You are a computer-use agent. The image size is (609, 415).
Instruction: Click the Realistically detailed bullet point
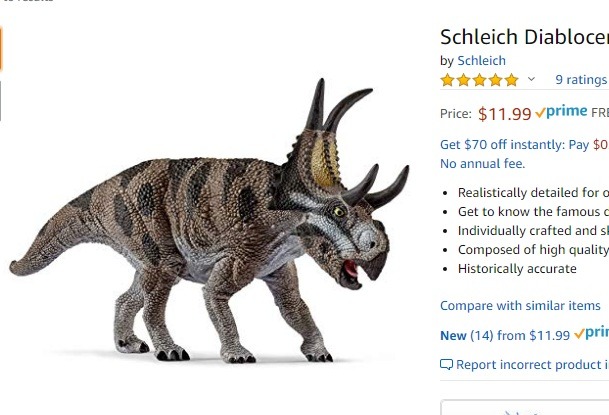click(532, 193)
